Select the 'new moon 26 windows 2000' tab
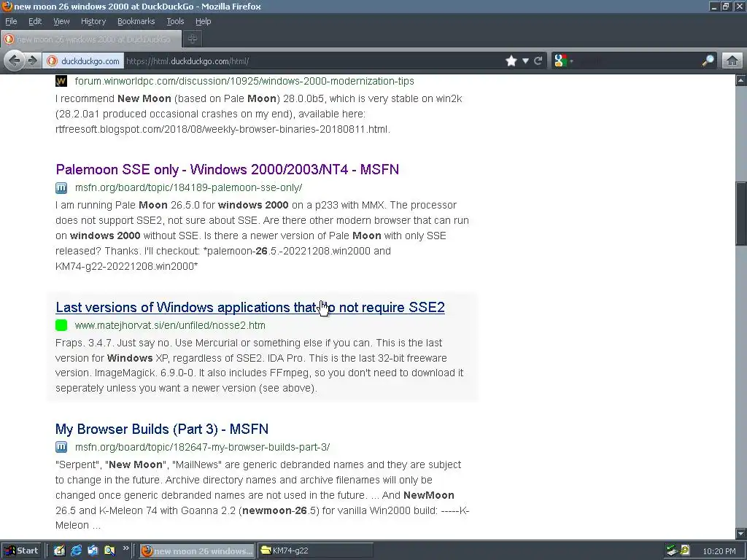Image resolution: width=747 pixels, height=560 pixels. click(x=91, y=39)
